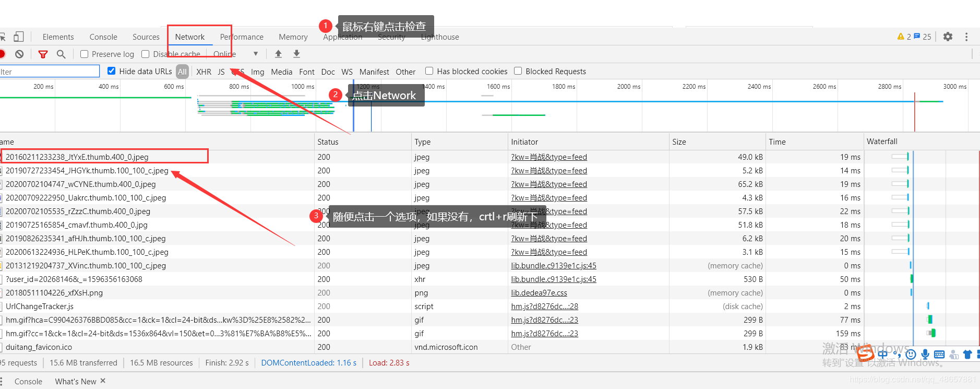
Task: Select request 20160211233238_JtYxE.thumb.400_0.jpeg
Action: tap(77, 157)
